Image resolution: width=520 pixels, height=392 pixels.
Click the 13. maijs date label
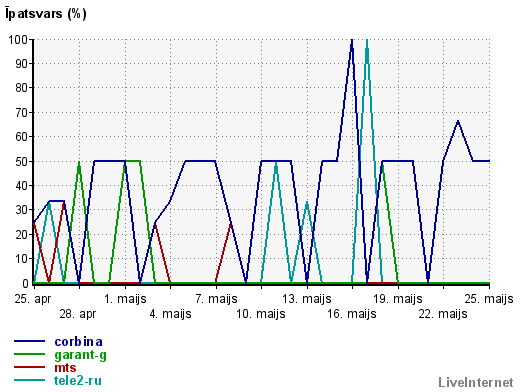tap(307, 299)
